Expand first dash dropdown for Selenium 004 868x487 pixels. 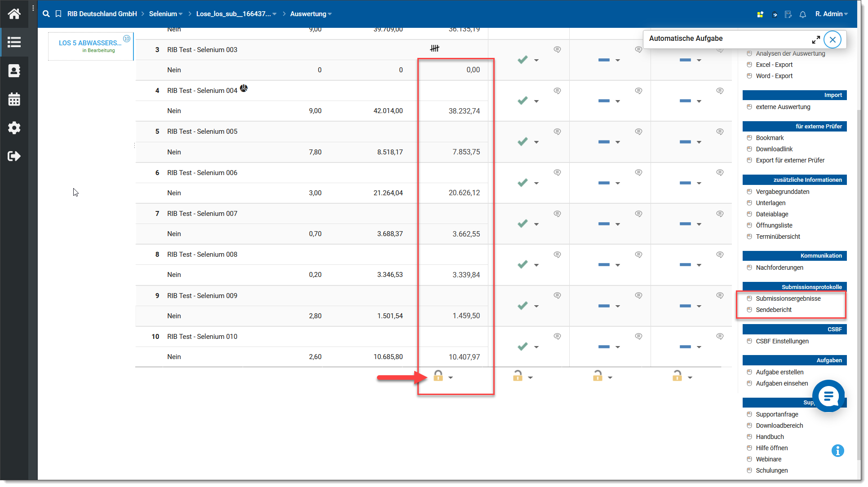coord(618,101)
